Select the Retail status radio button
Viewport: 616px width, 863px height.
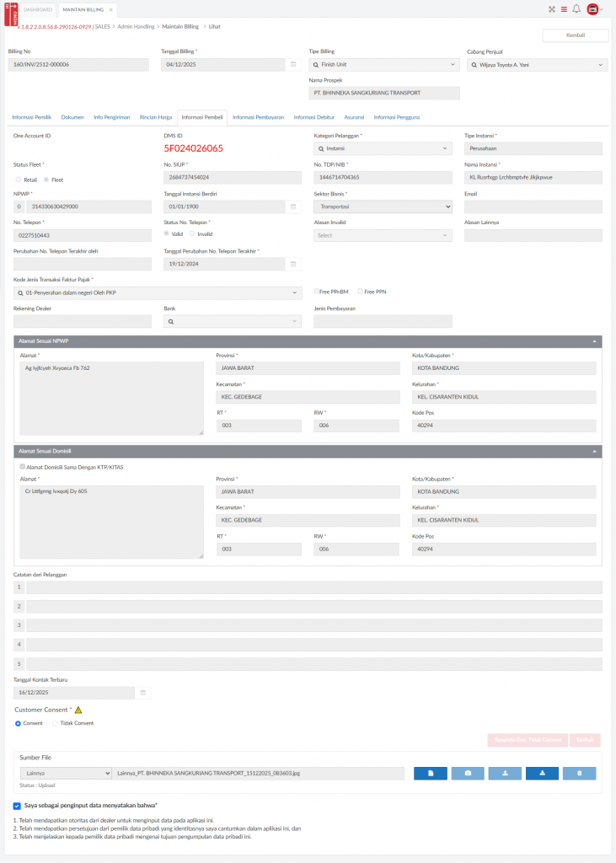pyautogui.click(x=19, y=180)
